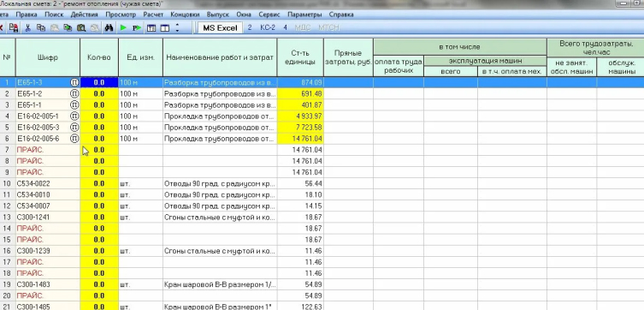This screenshot has width=644, height=310.
Task: Click the ПРАЙС. cell in row 7
Action: tap(48, 150)
